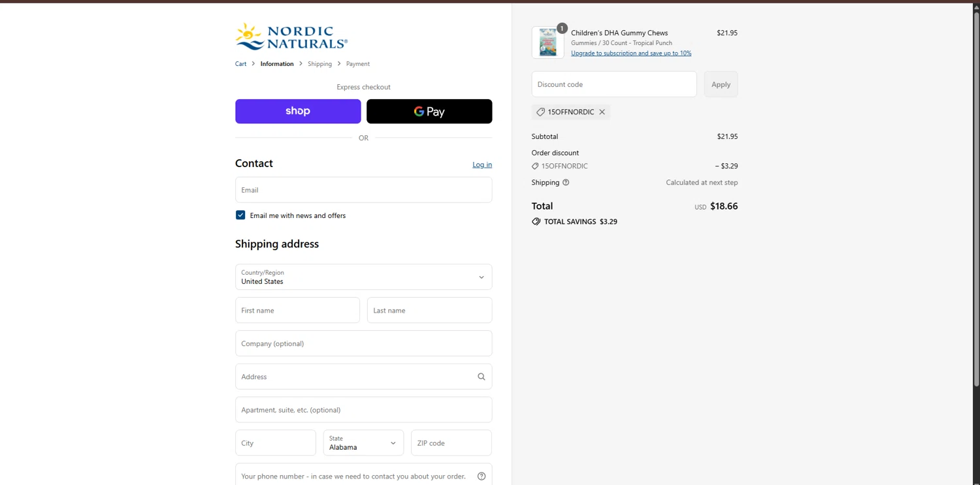Focus the ZIP code field

coord(451,443)
